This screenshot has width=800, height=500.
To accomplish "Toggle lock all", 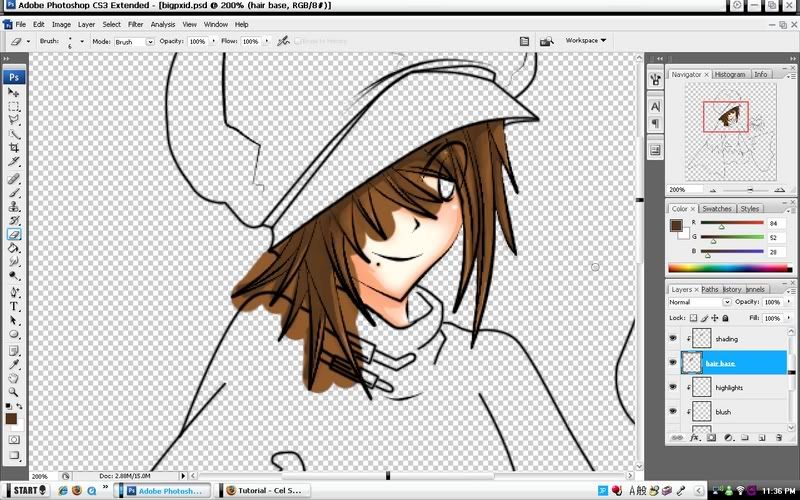I will (726, 318).
